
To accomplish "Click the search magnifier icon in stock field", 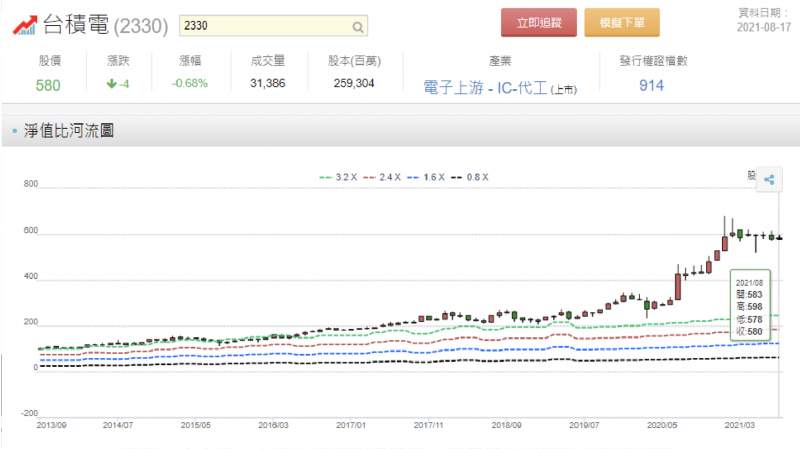I will pos(358,27).
